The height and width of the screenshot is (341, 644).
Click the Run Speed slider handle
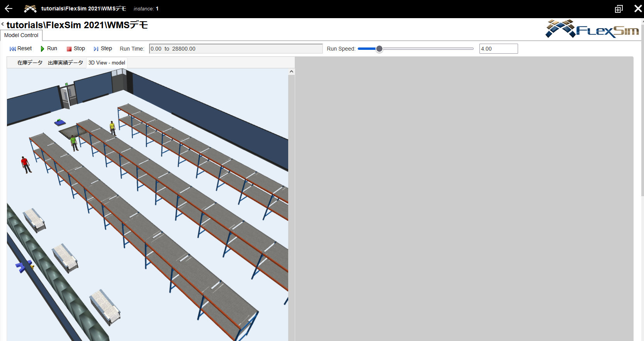tap(379, 49)
